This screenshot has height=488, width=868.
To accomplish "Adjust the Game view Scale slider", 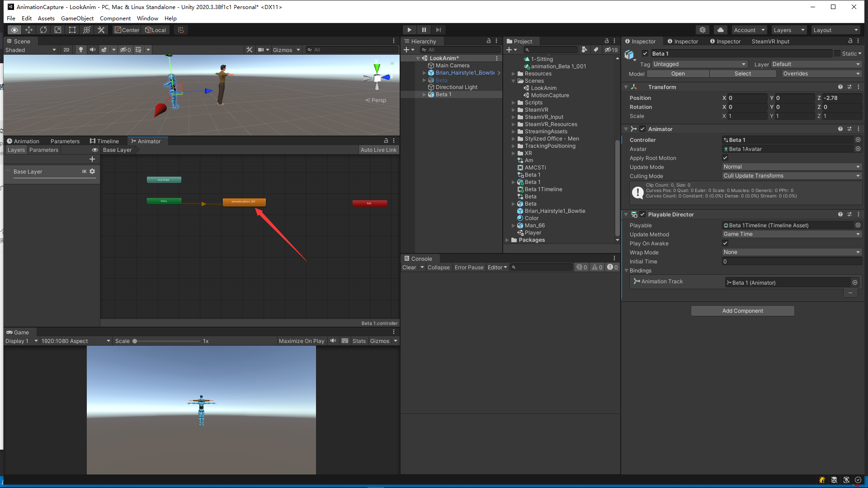I will point(135,341).
